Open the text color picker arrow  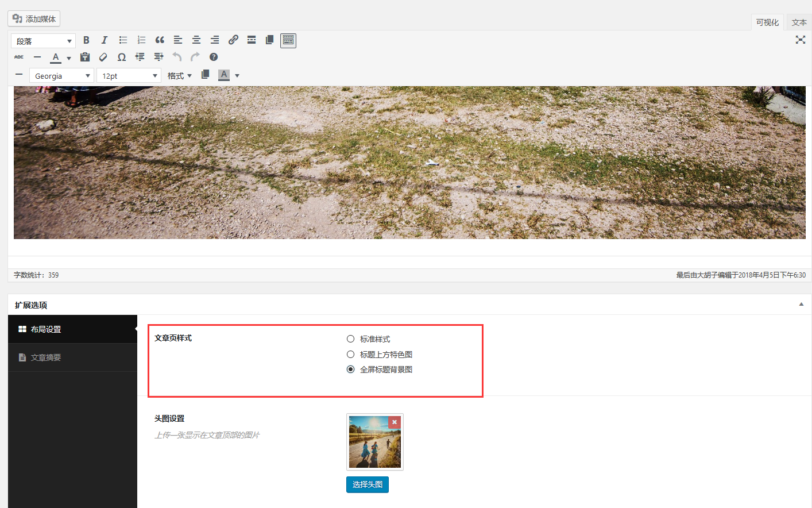(x=69, y=58)
